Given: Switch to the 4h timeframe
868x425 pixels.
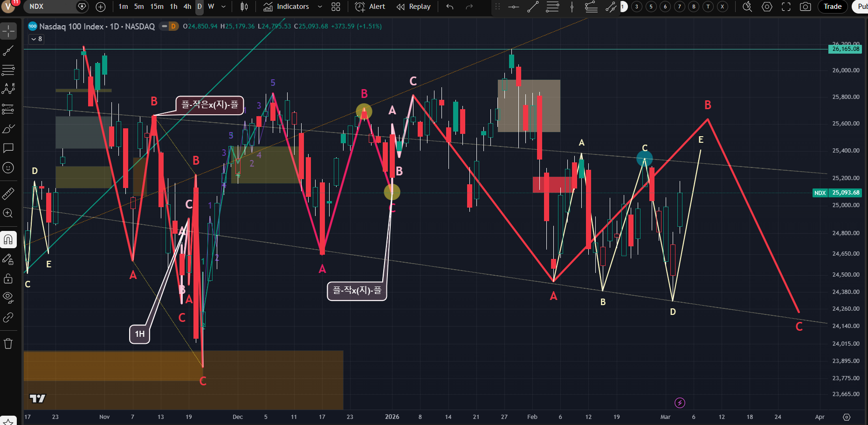Looking at the screenshot, I should pos(187,7).
